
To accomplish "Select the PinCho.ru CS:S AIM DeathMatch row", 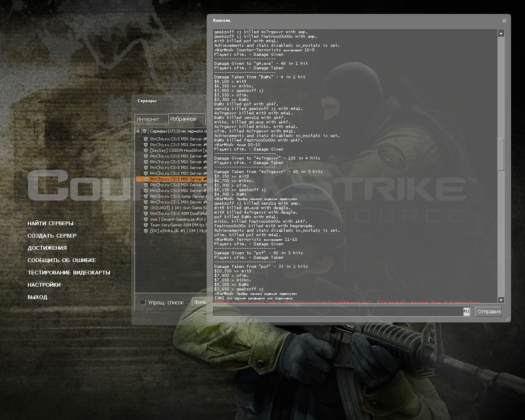I will tap(171, 214).
